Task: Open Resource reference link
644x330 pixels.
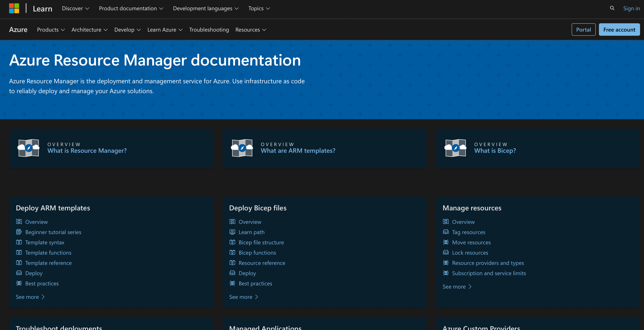Action: 262,263
